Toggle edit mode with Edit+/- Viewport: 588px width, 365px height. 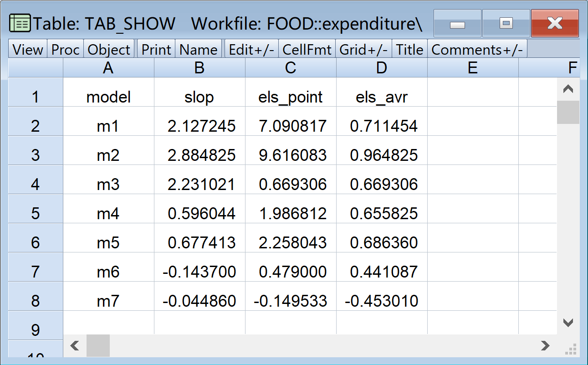click(251, 50)
